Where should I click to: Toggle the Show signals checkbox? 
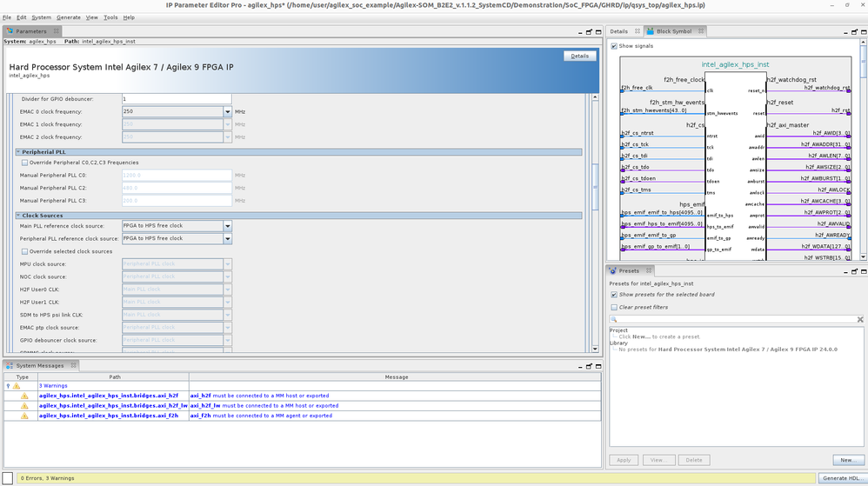pyautogui.click(x=614, y=46)
